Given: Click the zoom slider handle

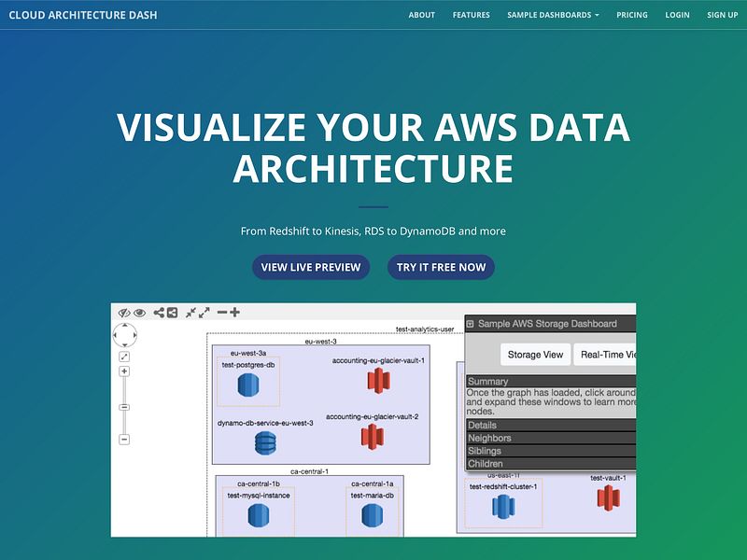Looking at the screenshot, I should coord(124,407).
